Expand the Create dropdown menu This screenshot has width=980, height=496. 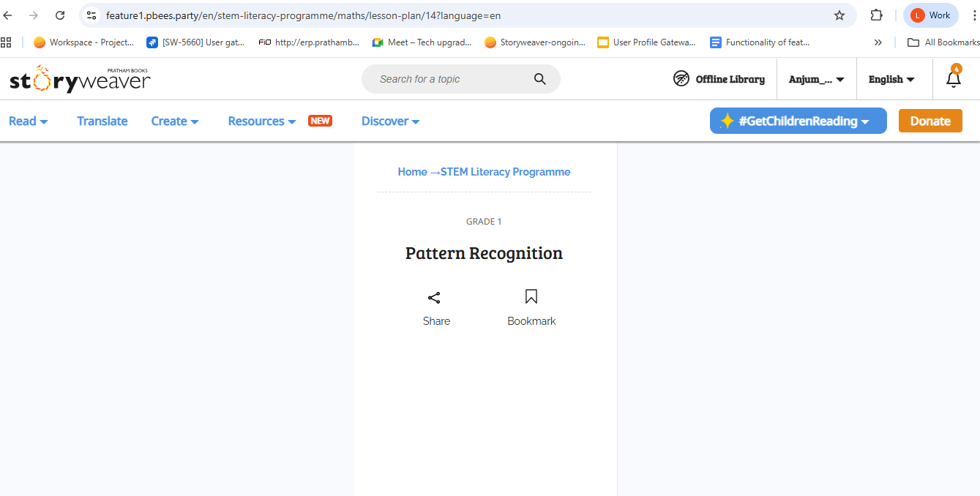(174, 121)
